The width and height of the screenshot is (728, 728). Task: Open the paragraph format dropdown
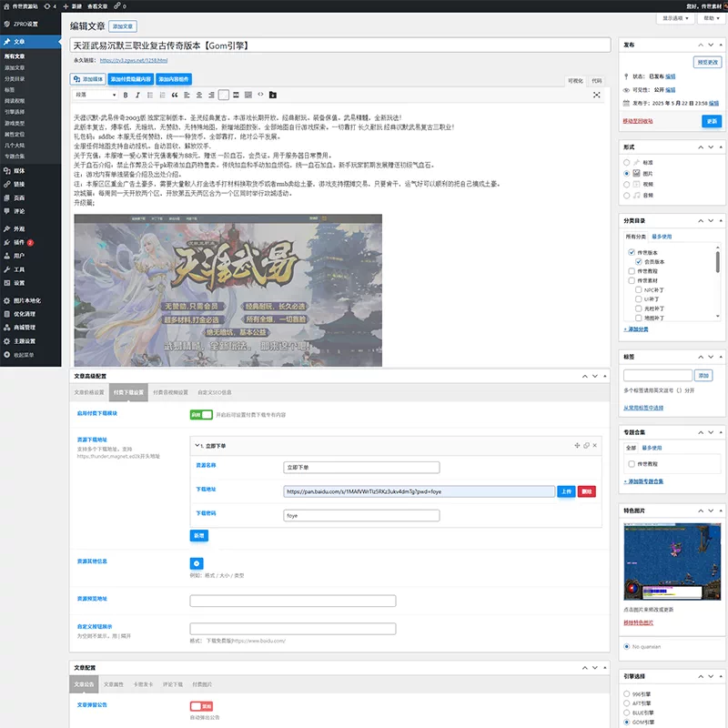pyautogui.click(x=96, y=95)
